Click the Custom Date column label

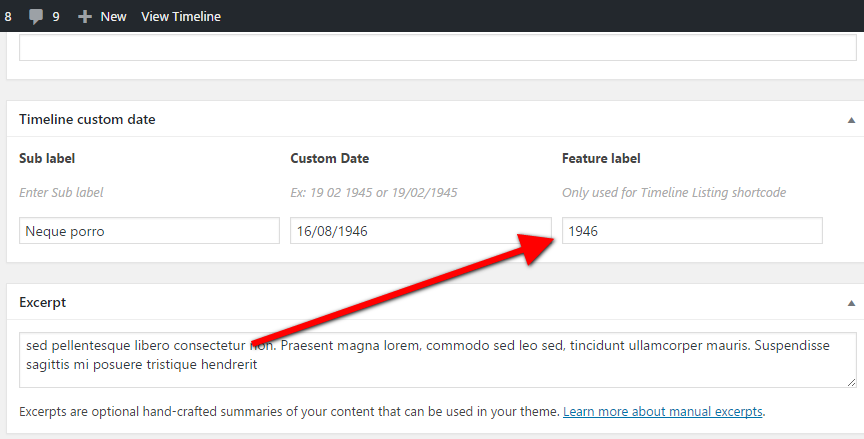tap(329, 158)
